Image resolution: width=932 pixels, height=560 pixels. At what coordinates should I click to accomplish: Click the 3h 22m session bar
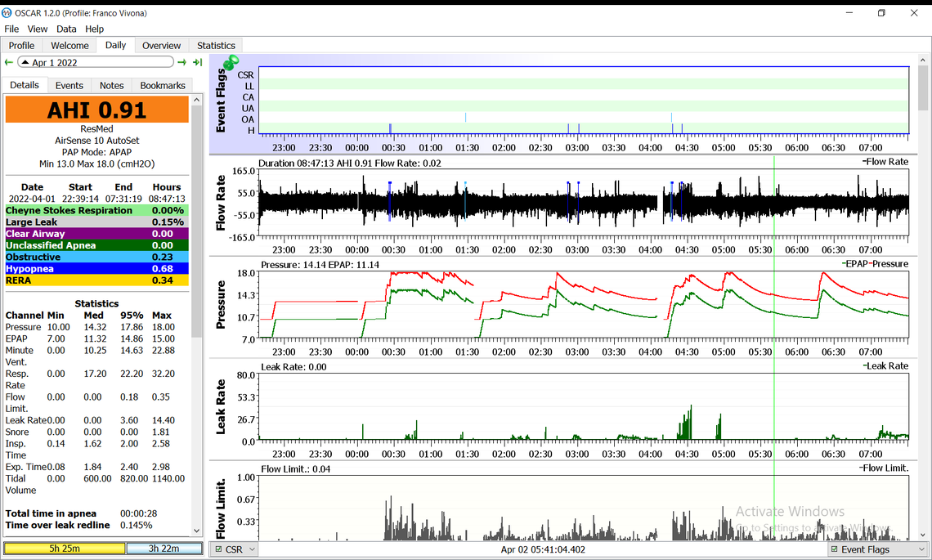pos(164,548)
